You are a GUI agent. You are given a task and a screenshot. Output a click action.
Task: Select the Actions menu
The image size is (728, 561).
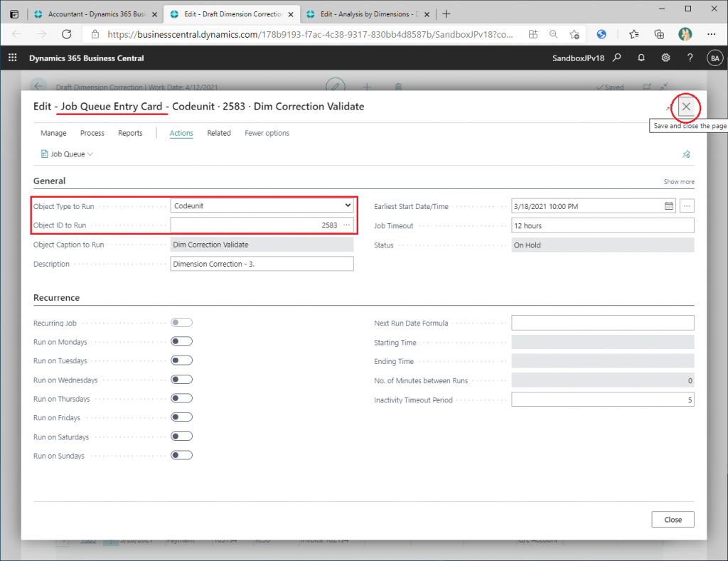pyautogui.click(x=181, y=133)
